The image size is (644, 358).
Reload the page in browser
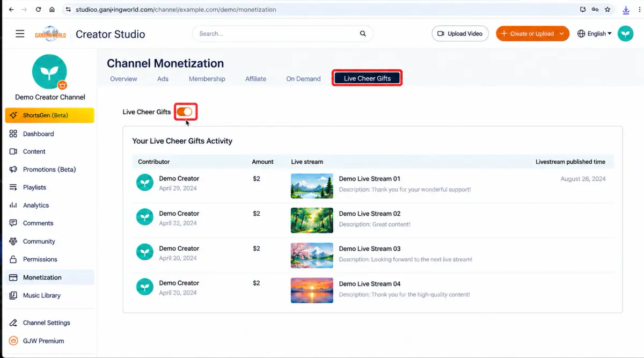[38, 10]
